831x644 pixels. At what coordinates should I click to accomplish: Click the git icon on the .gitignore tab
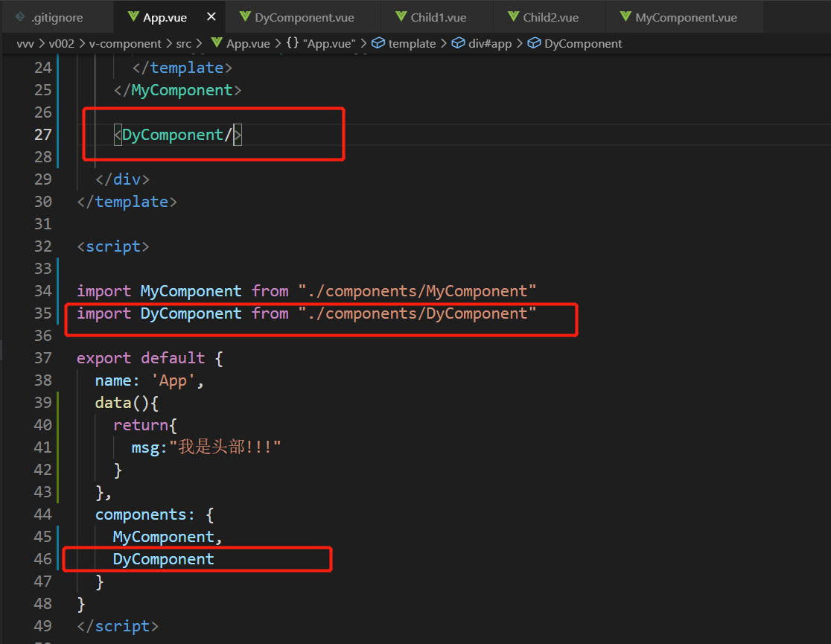coord(21,17)
